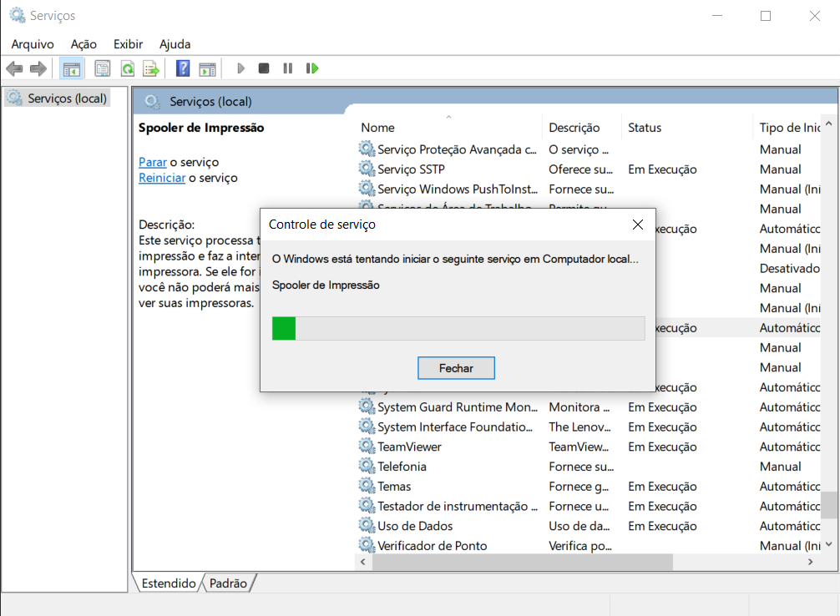Select the TeamViewer service row
Image resolution: width=840 pixels, height=616 pixels.
pyautogui.click(x=409, y=447)
